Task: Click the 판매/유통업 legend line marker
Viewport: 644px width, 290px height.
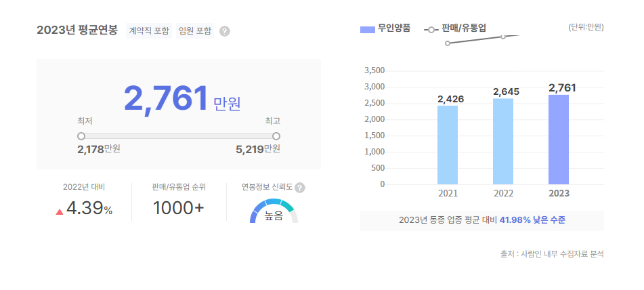Action: tap(431, 30)
